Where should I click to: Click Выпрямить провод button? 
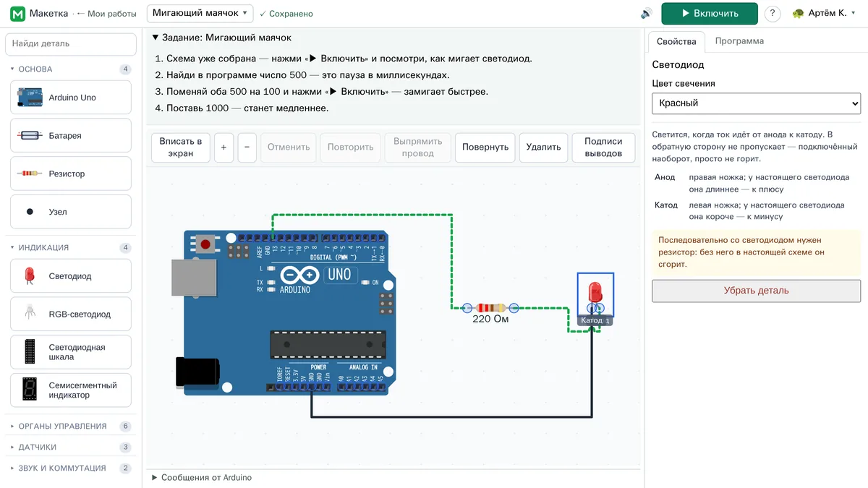[418, 147]
